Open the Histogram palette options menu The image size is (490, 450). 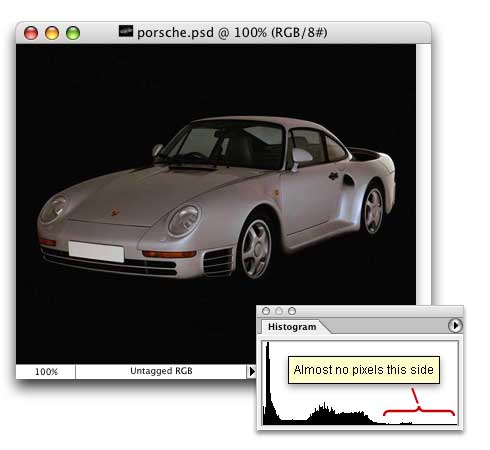(x=455, y=326)
